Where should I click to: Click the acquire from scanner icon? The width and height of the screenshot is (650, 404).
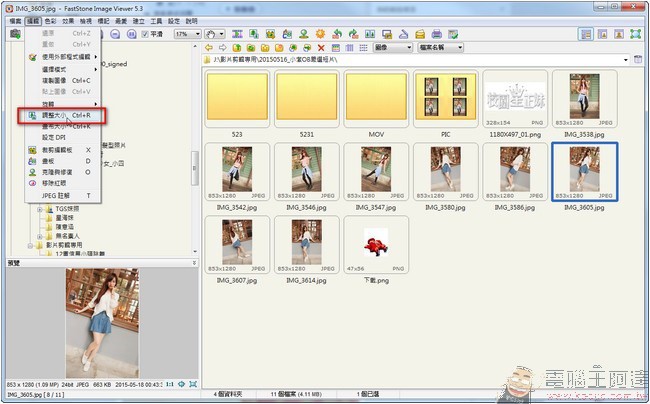[403, 34]
